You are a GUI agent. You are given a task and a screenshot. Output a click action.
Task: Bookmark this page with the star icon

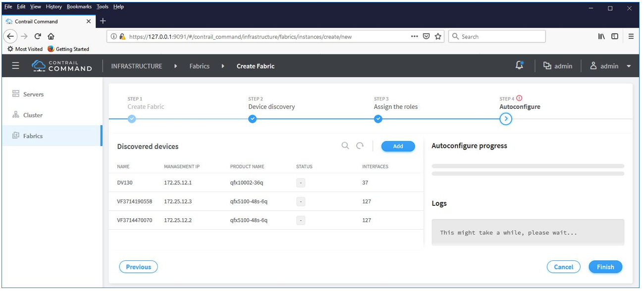pos(438,36)
